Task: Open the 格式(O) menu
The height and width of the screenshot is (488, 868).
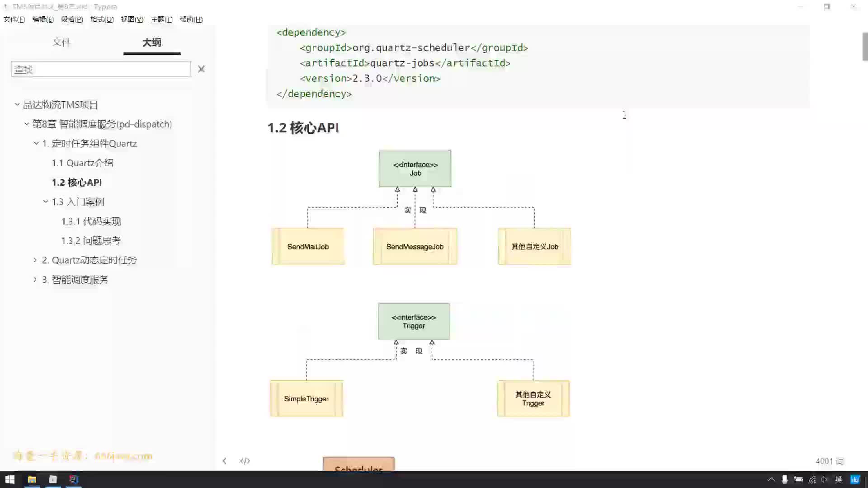Action: (102, 19)
